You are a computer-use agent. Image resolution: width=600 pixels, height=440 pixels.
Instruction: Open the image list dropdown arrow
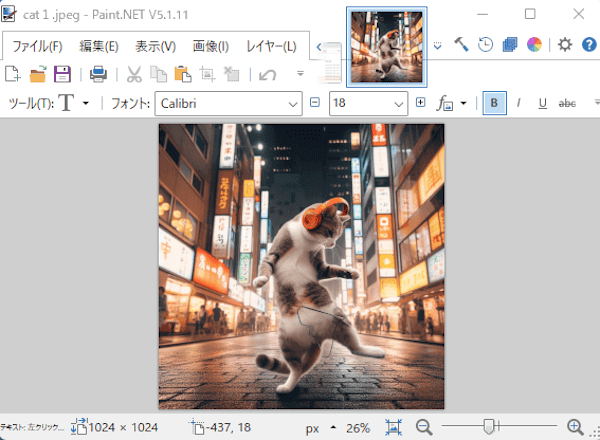click(x=437, y=46)
